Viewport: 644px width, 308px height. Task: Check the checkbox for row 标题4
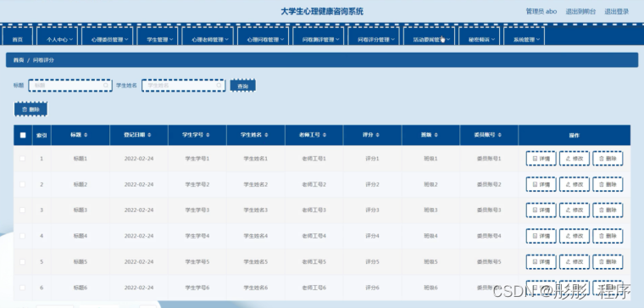pos(23,236)
